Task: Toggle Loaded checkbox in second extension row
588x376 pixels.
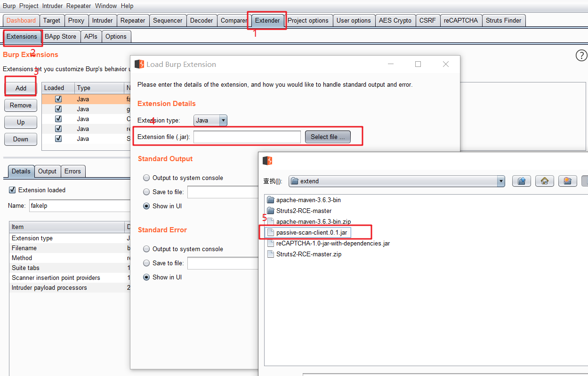Action: coord(58,109)
